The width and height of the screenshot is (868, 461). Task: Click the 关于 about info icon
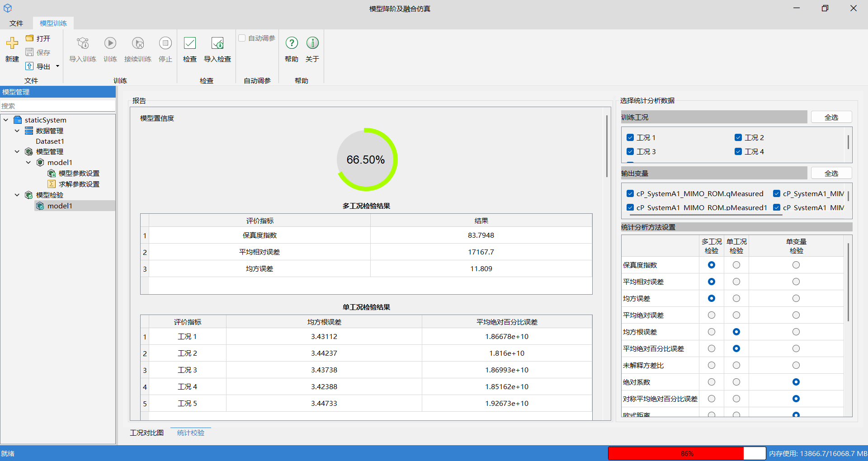[312, 43]
